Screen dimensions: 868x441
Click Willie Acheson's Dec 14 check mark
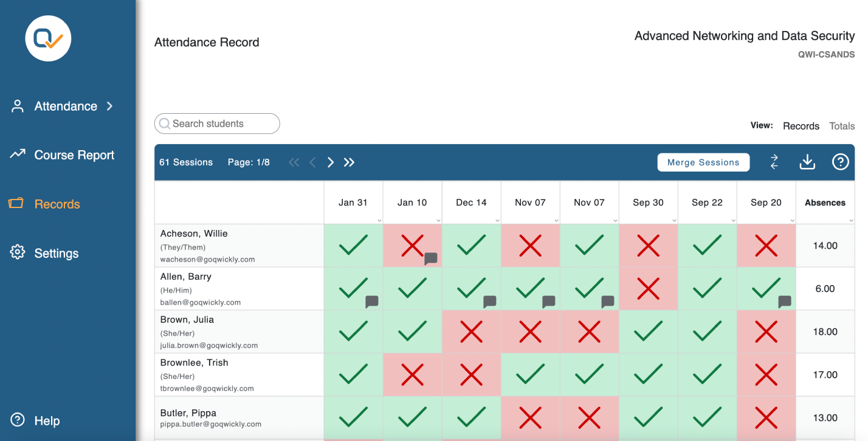[x=471, y=245]
